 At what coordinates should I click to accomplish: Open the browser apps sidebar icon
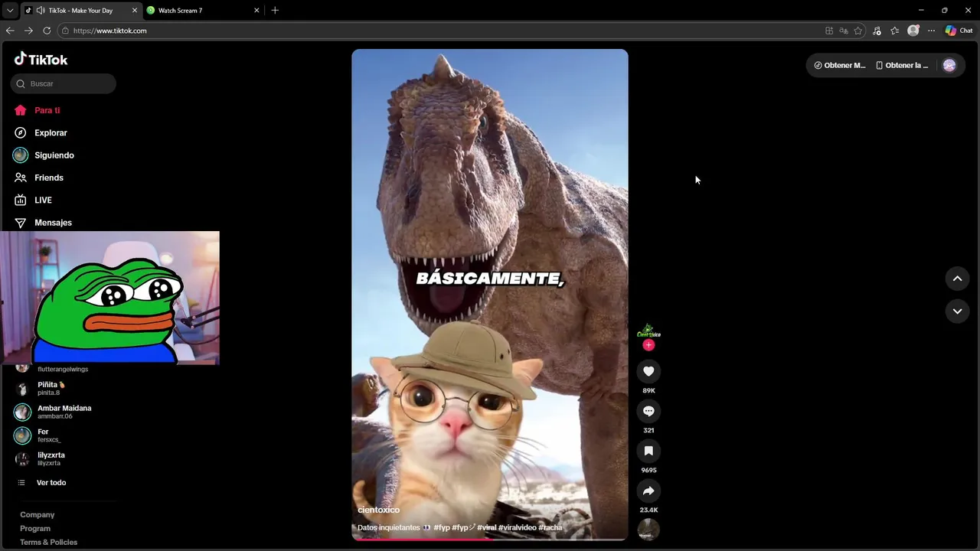[829, 31]
